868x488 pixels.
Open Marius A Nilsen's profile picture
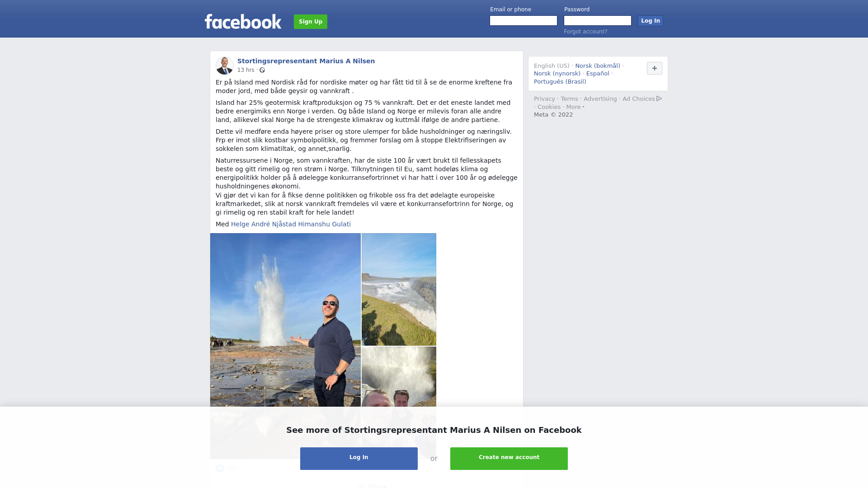225,66
